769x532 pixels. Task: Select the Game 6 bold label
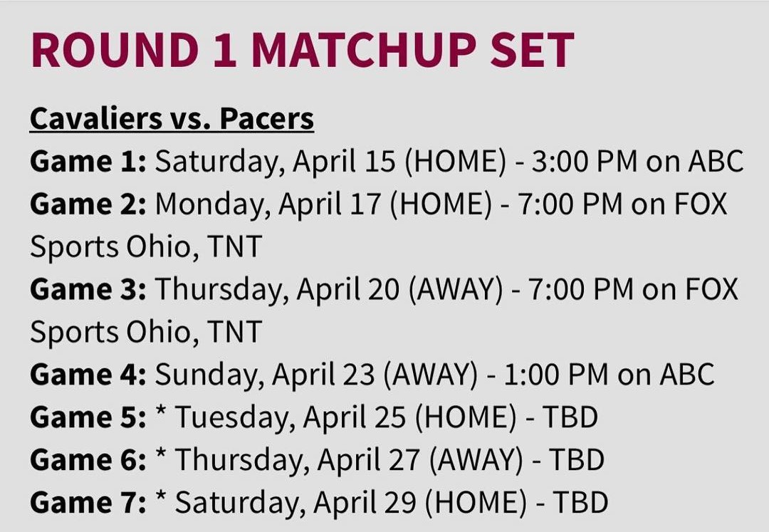88,460
